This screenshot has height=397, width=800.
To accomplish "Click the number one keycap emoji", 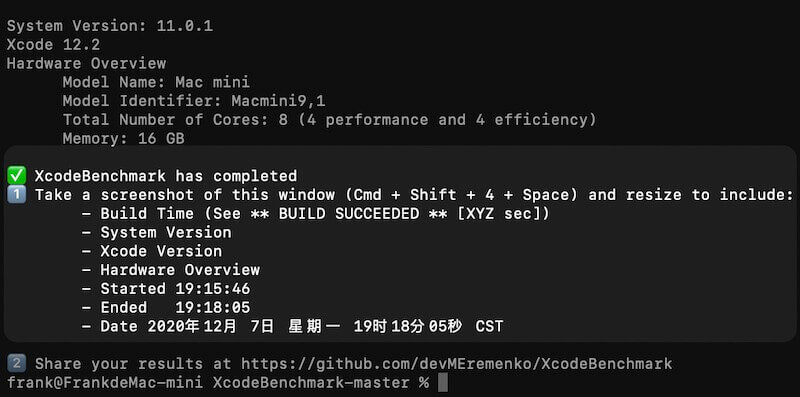I will pos(16,195).
